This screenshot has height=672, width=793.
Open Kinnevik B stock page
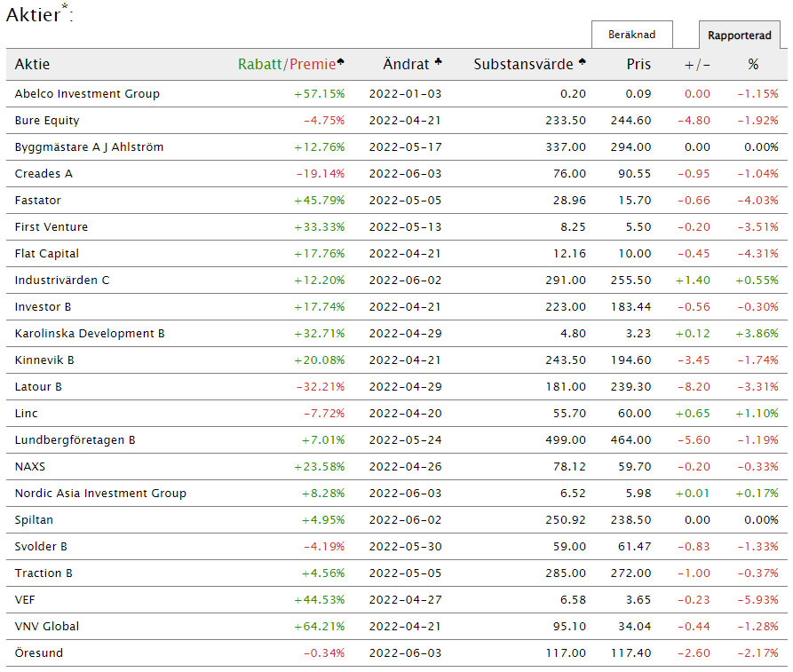[x=44, y=360]
